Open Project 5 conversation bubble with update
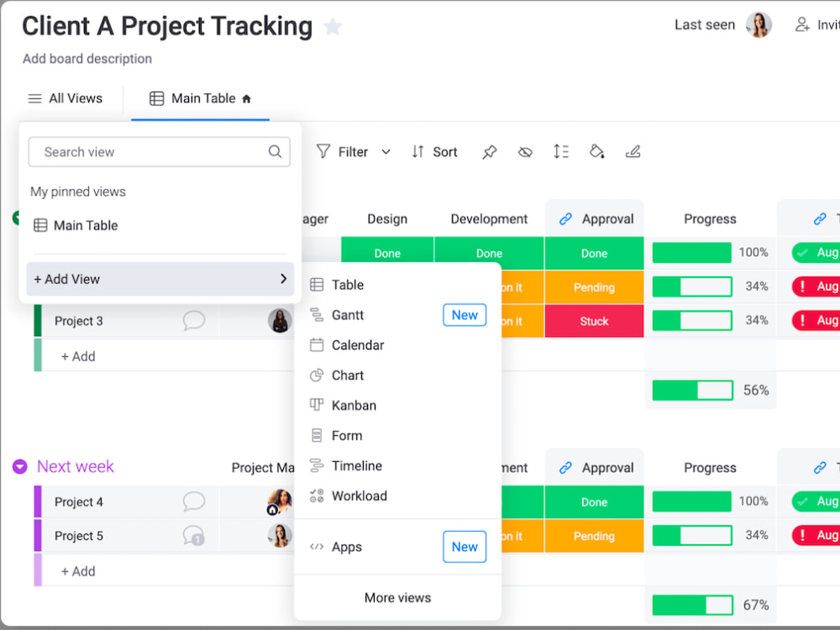The height and width of the screenshot is (630, 840). [193, 536]
